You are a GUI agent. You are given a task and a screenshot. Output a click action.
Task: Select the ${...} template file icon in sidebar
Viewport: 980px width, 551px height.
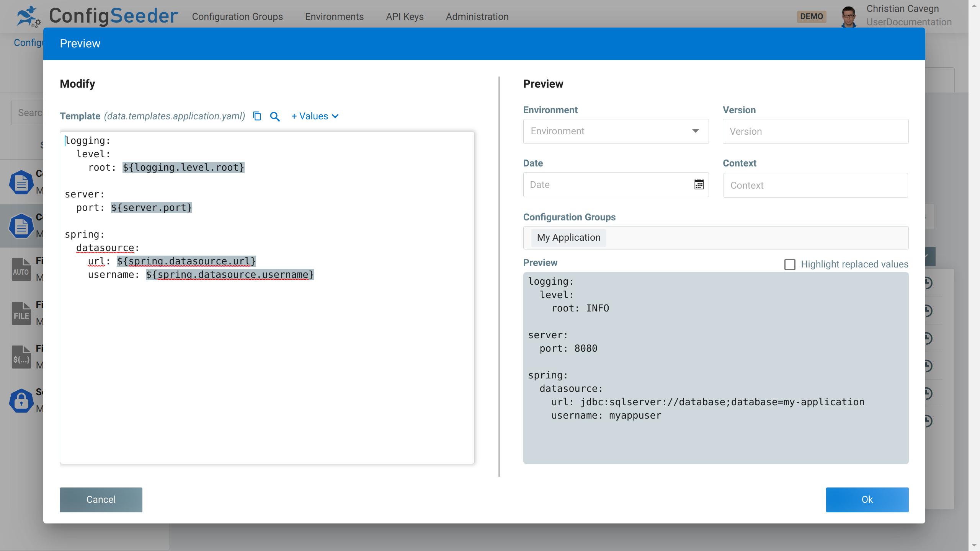click(21, 357)
